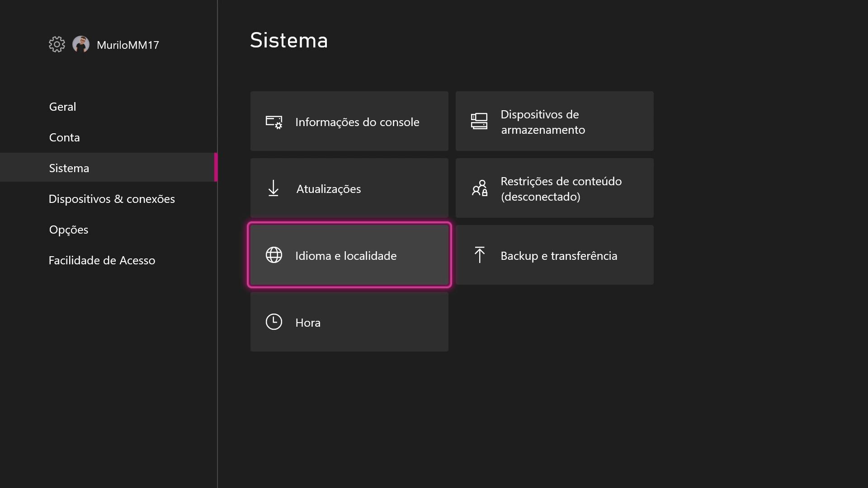The height and width of the screenshot is (488, 868).
Task: Click the language globe icon
Action: [274, 255]
